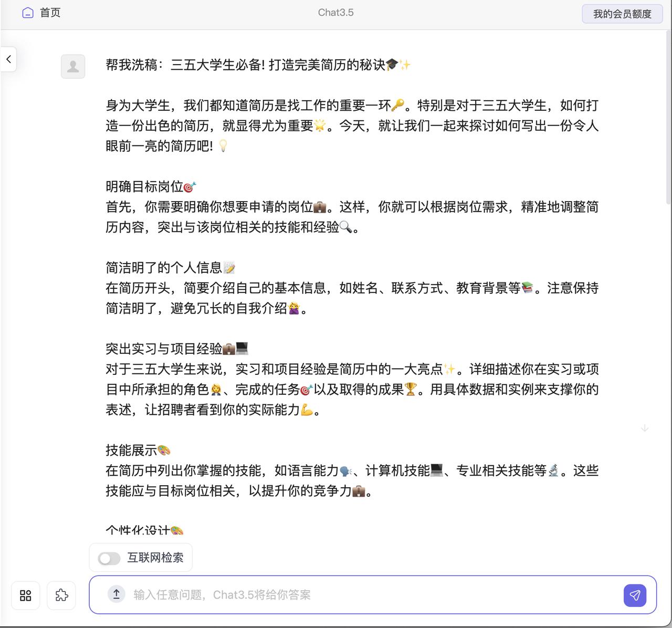Click the file upload icon in the input bar
This screenshot has height=628, width=672.
pyautogui.click(x=116, y=594)
